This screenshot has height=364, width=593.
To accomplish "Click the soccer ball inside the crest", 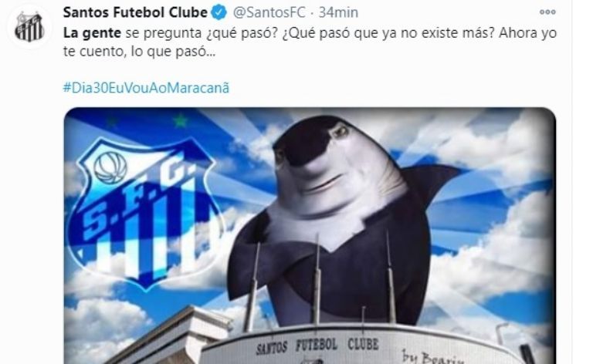I will [110, 166].
